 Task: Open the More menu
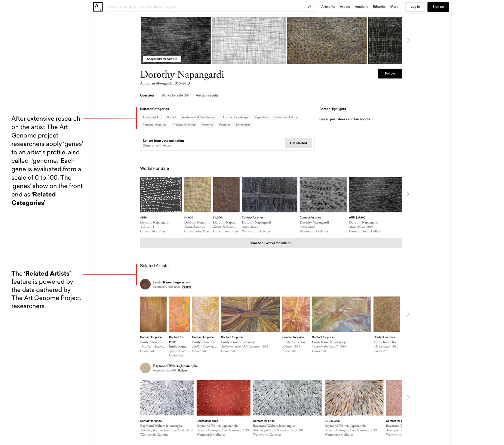(394, 7)
